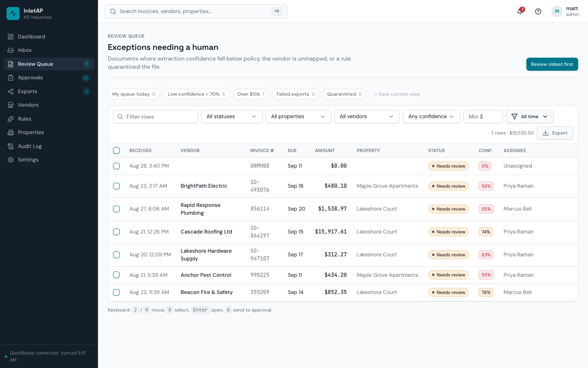Image resolution: width=588 pixels, height=368 pixels.
Task: Open notifications bell with red badge
Action: click(x=520, y=11)
